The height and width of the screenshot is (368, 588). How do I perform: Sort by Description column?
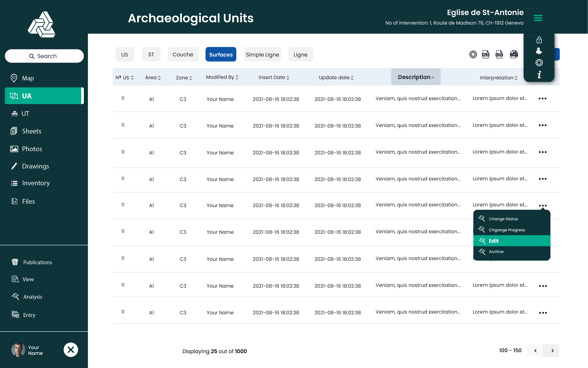[416, 77]
